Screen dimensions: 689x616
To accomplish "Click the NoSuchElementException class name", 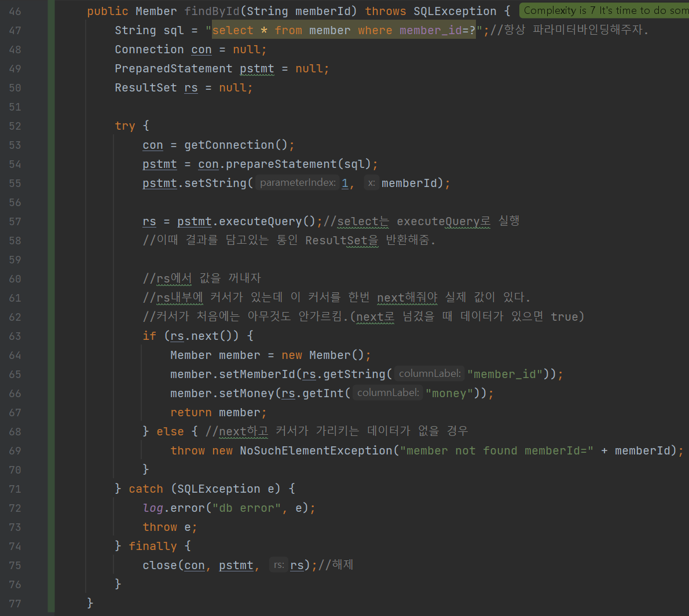I will (316, 451).
